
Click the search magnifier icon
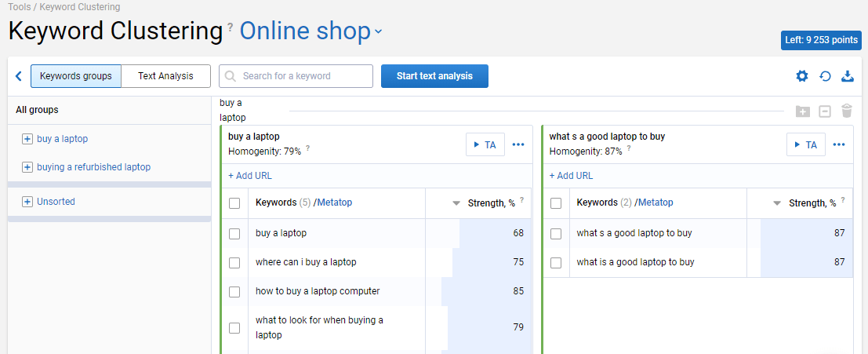pyautogui.click(x=231, y=76)
